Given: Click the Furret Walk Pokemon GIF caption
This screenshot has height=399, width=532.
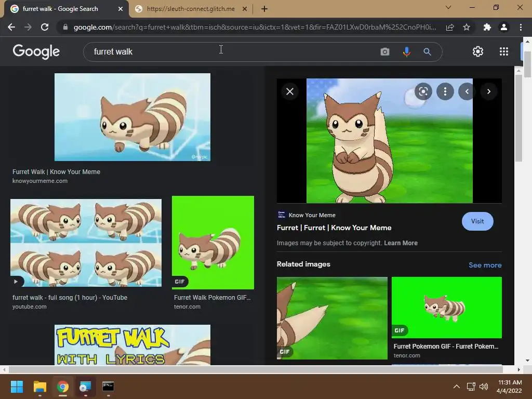Looking at the screenshot, I should [x=212, y=298].
